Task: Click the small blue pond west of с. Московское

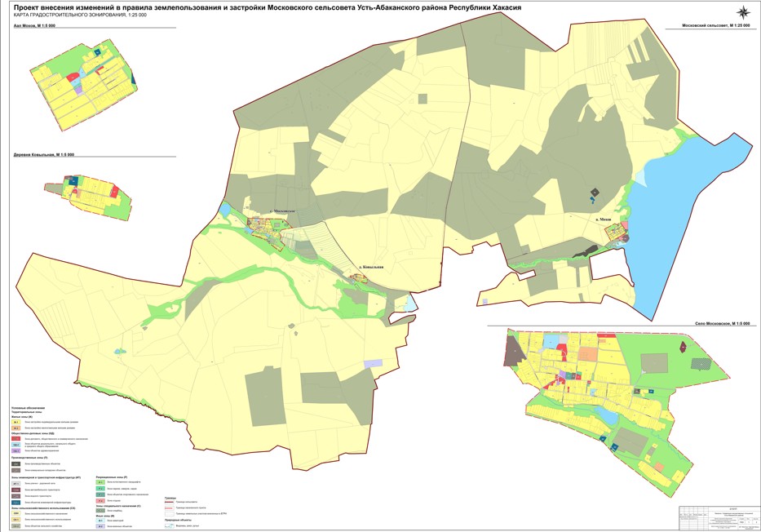Action: (x=225, y=209)
